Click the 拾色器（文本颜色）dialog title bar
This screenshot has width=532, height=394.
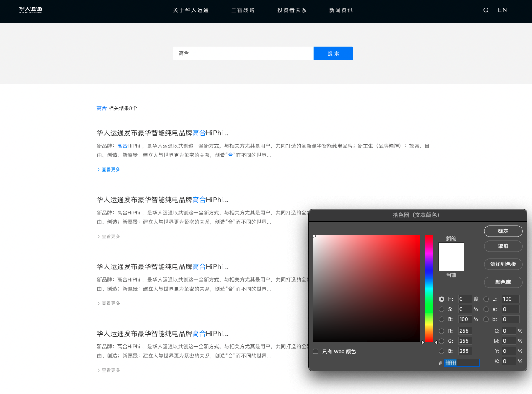point(417,215)
